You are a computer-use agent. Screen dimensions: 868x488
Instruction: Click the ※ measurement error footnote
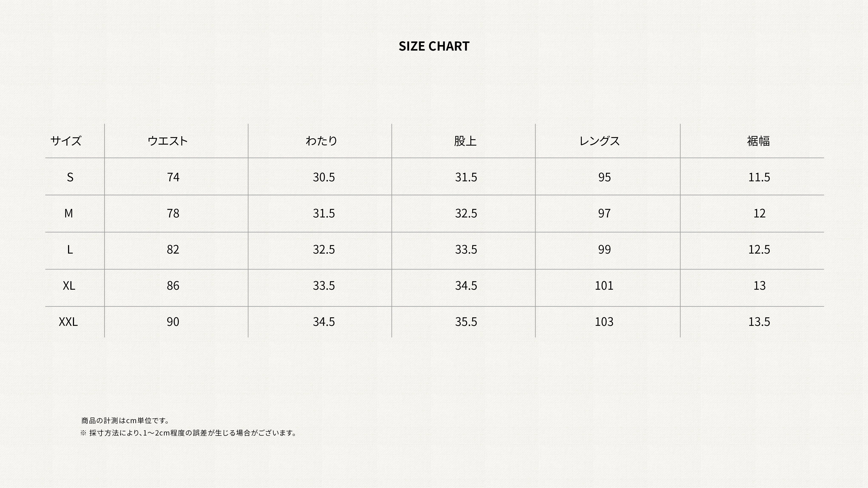click(189, 433)
